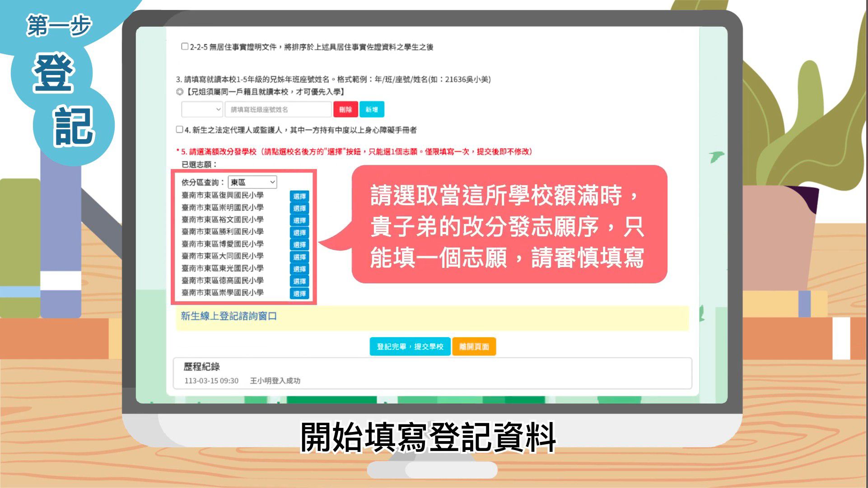Choose 裕文國民小學 via its 選擇 button
868x488 pixels.
[299, 221]
